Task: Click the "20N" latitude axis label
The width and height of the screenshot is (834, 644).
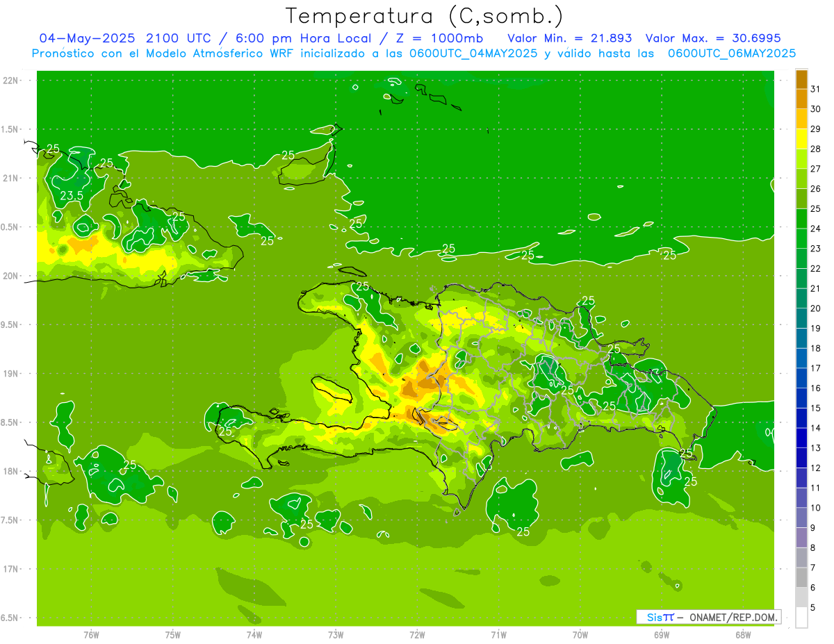Action: click(x=10, y=276)
